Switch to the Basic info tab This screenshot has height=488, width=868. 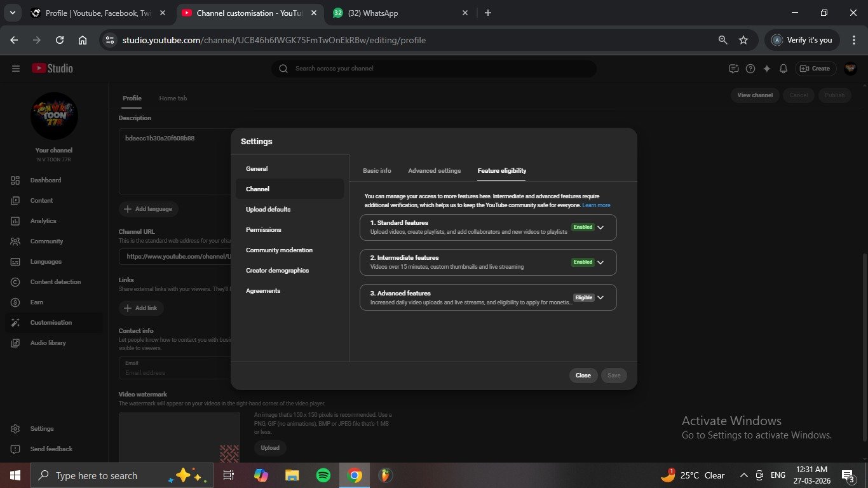pos(377,171)
